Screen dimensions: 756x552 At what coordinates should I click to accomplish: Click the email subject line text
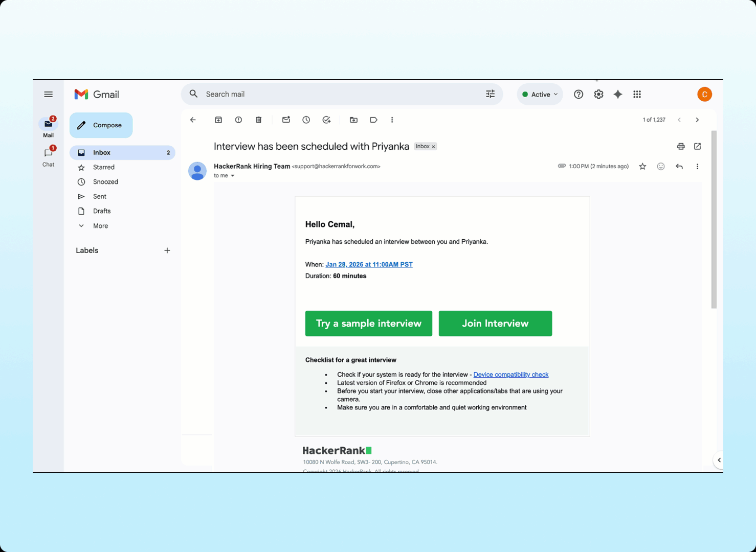[x=312, y=146]
